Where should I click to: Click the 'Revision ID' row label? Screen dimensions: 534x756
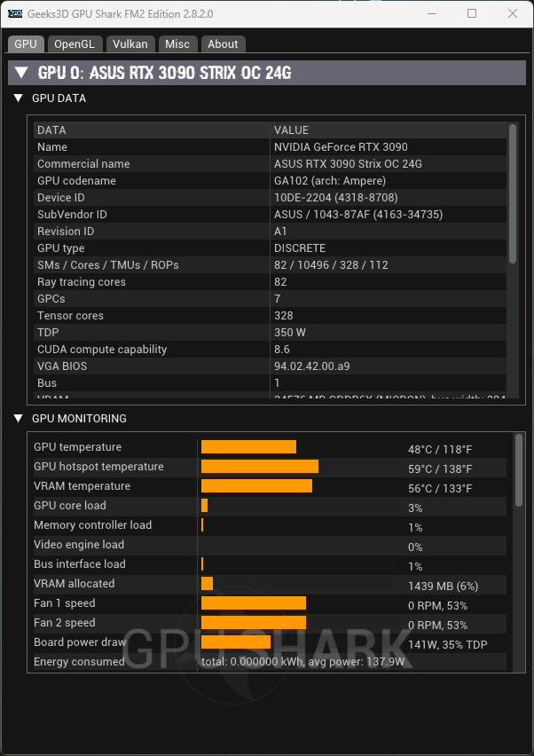(x=66, y=232)
